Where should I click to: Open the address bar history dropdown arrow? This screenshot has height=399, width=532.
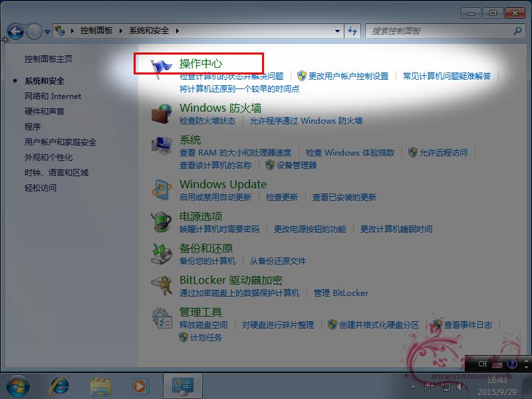pos(336,31)
